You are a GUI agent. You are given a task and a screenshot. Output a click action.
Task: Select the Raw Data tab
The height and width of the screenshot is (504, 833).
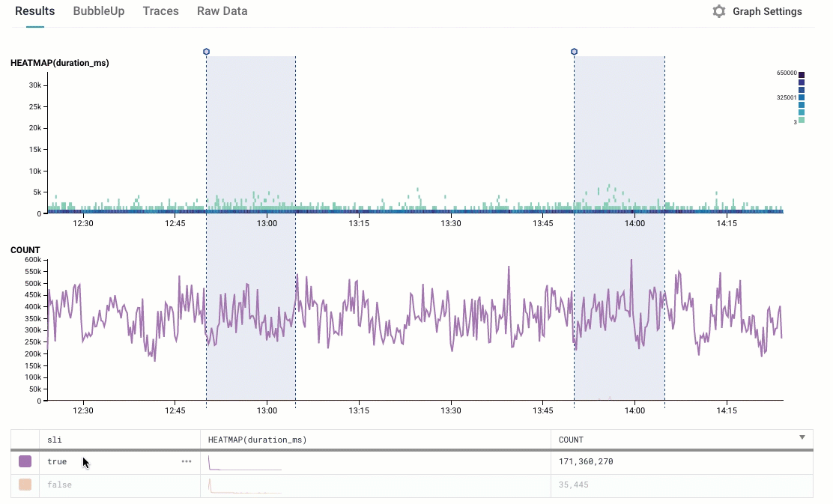pyautogui.click(x=222, y=11)
